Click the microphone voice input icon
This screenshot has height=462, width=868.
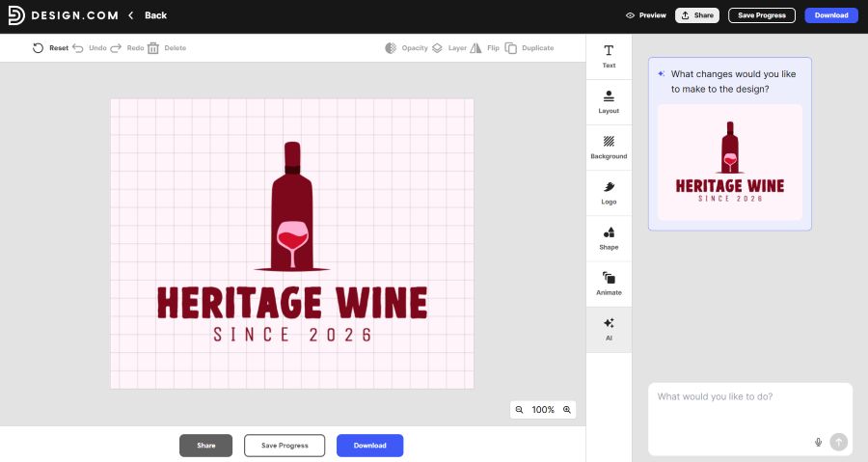pos(818,442)
